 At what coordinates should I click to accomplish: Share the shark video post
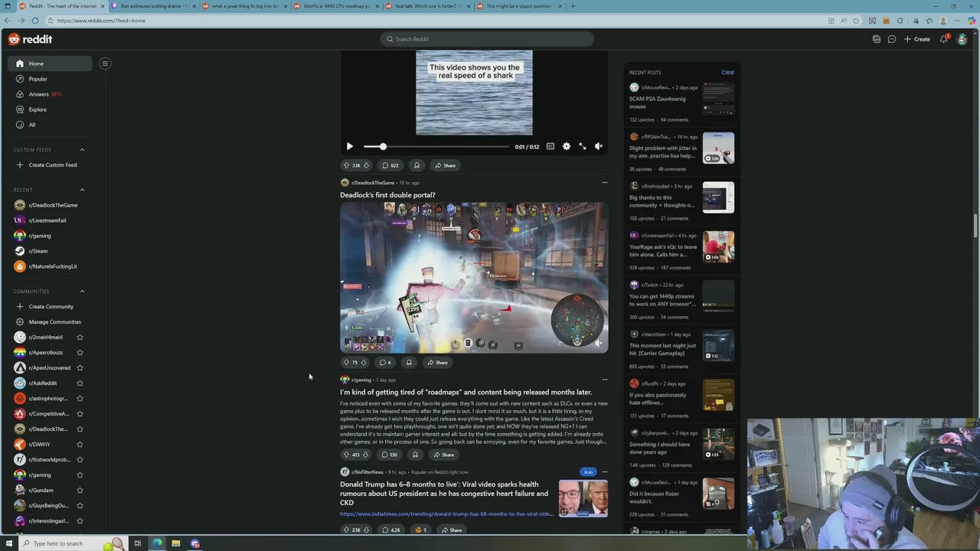(445, 165)
